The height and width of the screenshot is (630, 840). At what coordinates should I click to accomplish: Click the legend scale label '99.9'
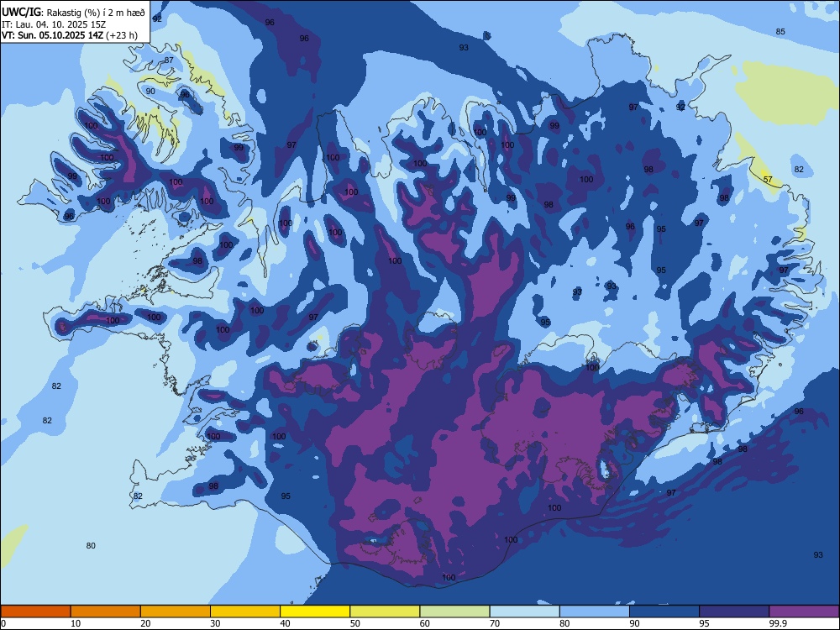point(777,623)
